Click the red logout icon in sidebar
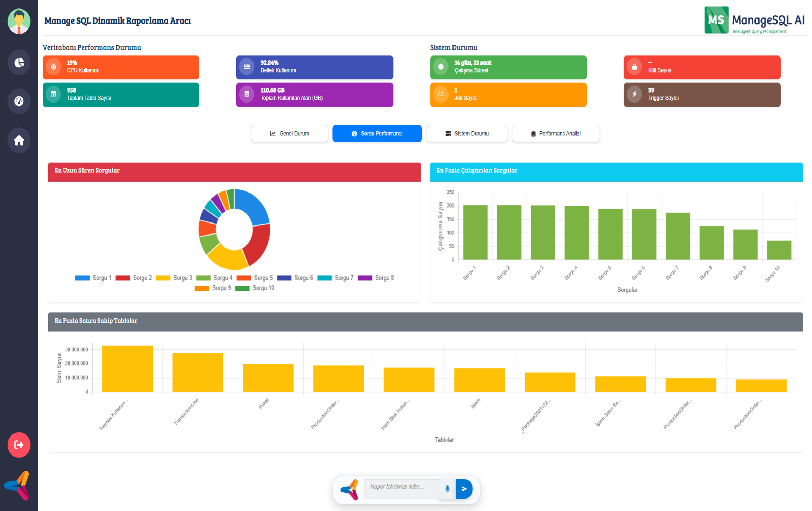The width and height of the screenshot is (812, 511). pyautogui.click(x=19, y=445)
